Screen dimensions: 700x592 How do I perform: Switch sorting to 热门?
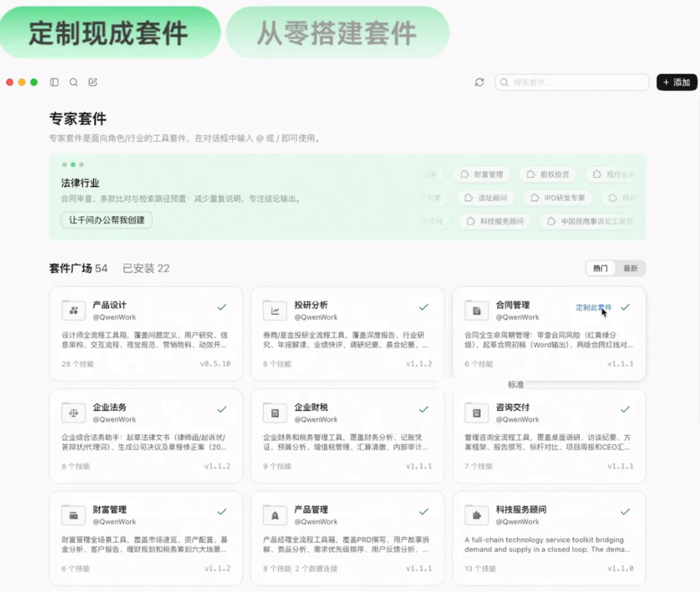600,268
